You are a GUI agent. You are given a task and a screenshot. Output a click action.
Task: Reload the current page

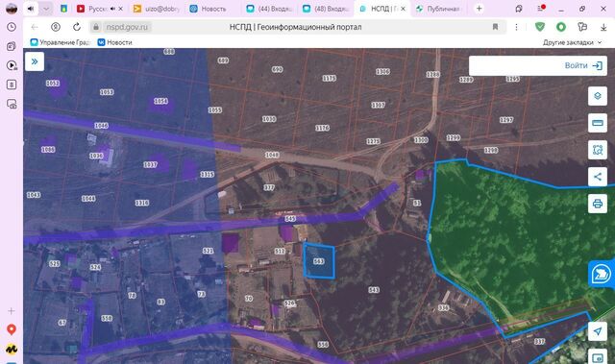pos(77,27)
